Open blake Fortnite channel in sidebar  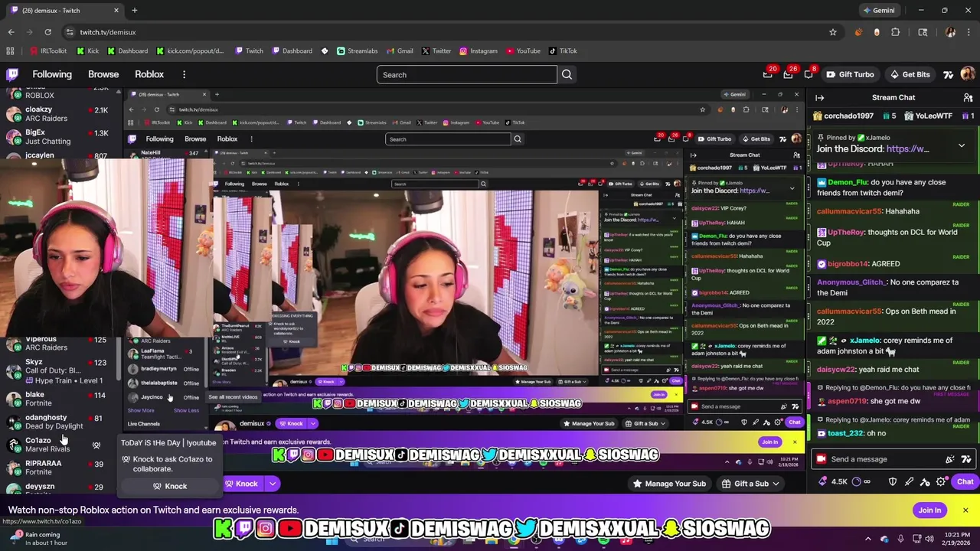[x=57, y=399]
